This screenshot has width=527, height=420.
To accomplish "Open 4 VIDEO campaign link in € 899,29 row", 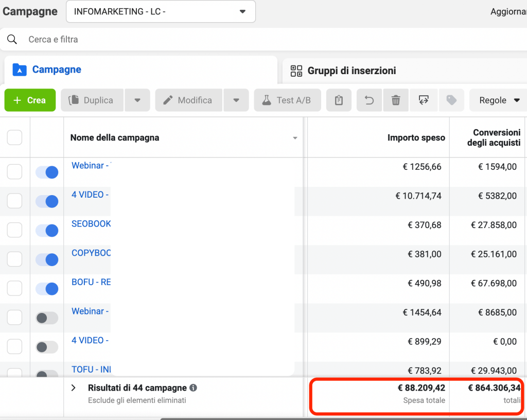I will click(x=90, y=340).
